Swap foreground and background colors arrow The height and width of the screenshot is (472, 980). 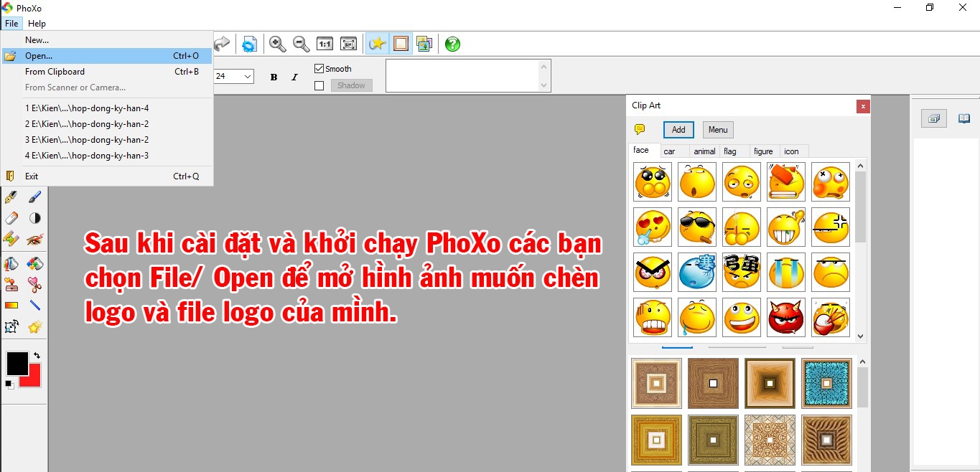pos(37,356)
